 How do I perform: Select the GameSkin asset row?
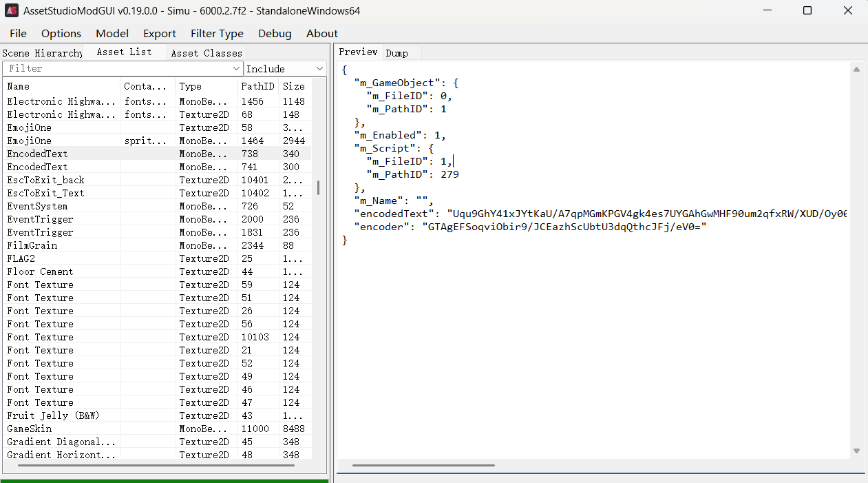click(158, 429)
